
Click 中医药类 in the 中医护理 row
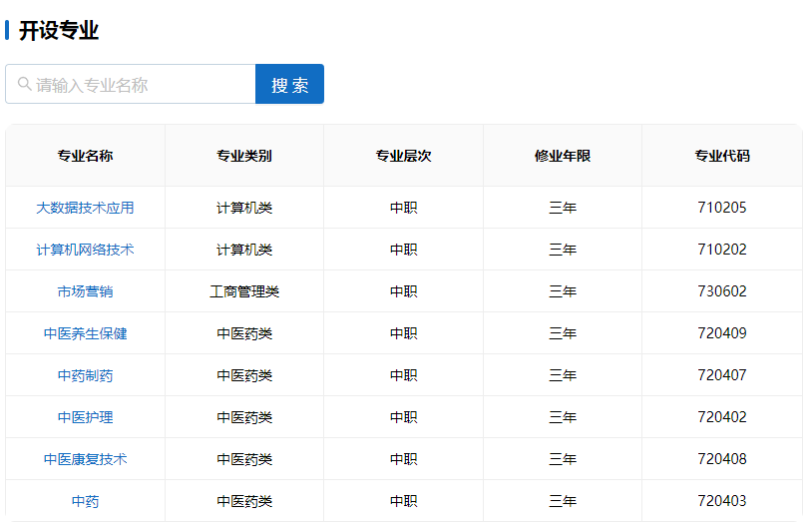point(244,417)
